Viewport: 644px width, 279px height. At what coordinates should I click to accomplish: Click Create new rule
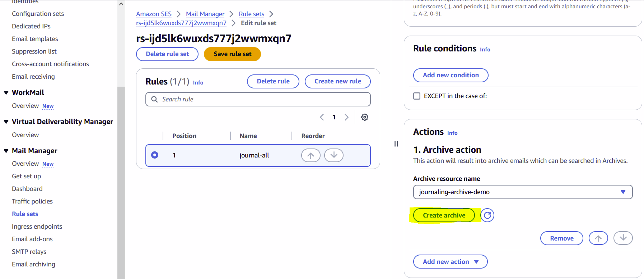(338, 81)
